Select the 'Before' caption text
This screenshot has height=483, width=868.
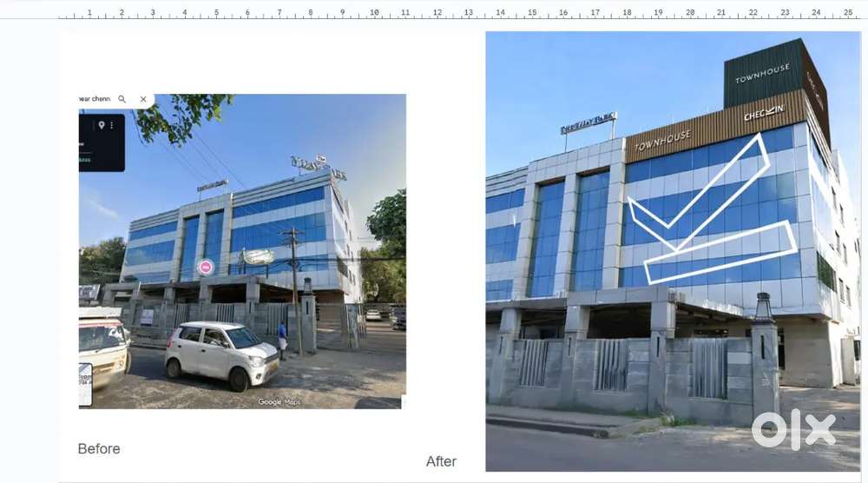pyautogui.click(x=99, y=449)
